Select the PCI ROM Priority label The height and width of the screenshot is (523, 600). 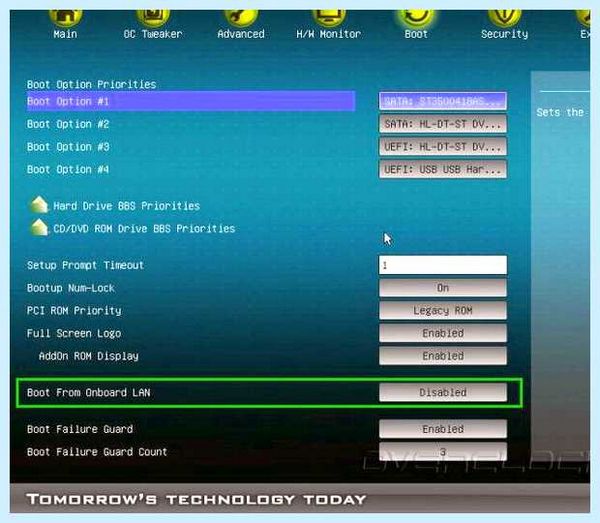click(x=74, y=310)
